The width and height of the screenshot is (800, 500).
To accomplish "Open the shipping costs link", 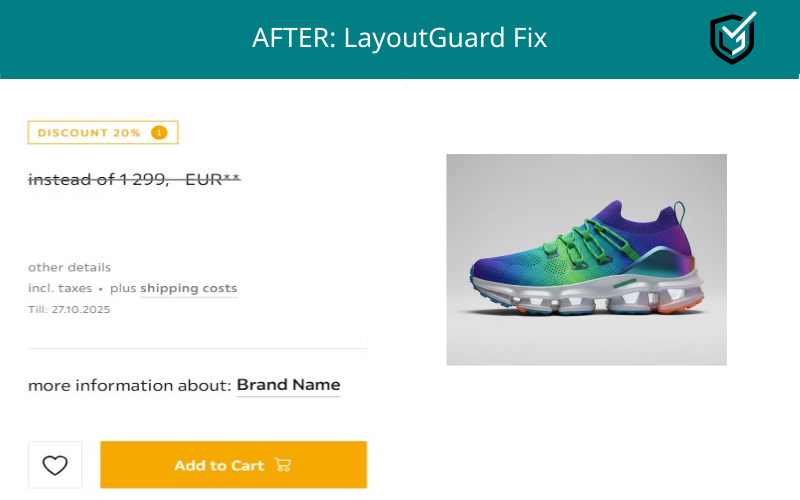I will 189,288.
